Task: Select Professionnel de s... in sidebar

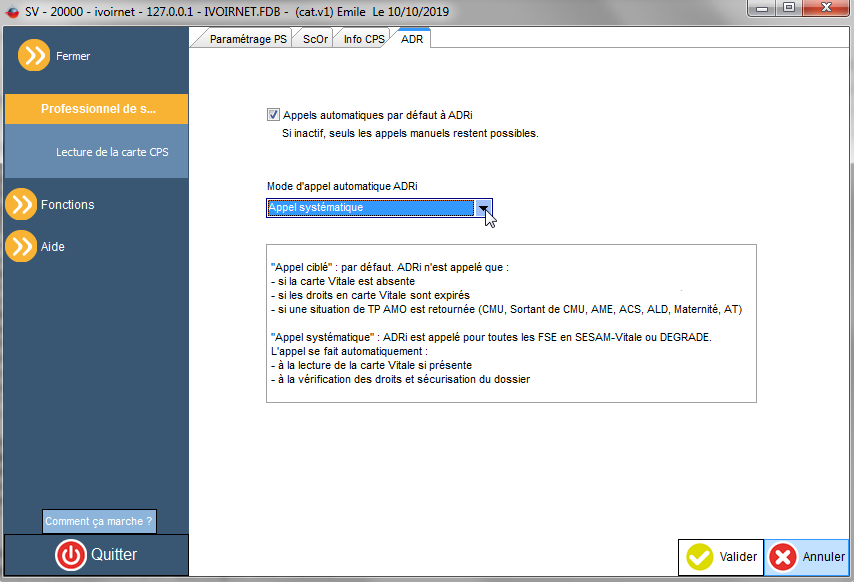Action: [x=96, y=109]
